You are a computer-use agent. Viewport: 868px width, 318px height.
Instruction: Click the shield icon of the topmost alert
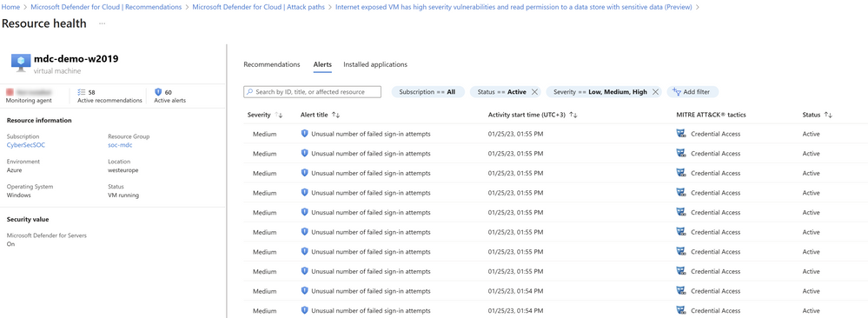[x=304, y=134]
